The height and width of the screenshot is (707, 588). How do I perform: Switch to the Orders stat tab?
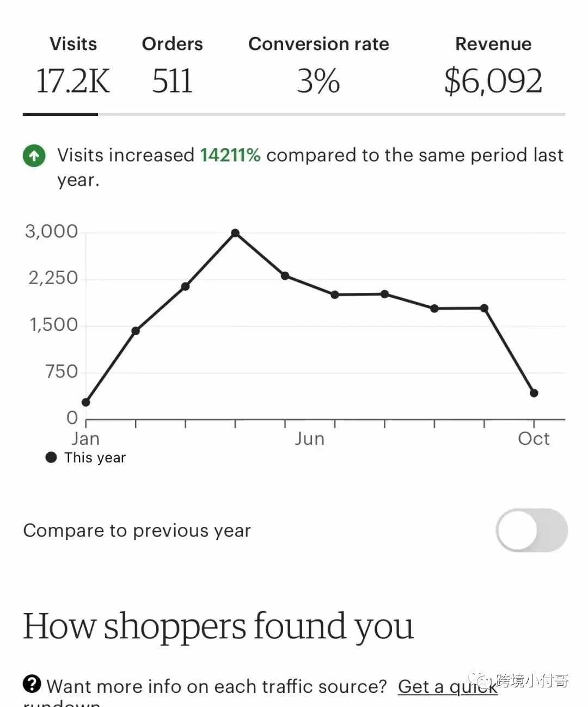[x=172, y=66]
